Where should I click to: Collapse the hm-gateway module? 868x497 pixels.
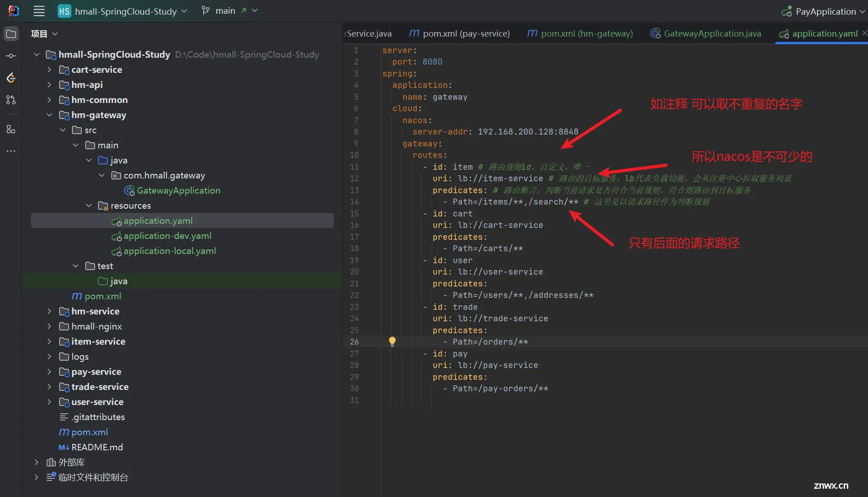[49, 115]
